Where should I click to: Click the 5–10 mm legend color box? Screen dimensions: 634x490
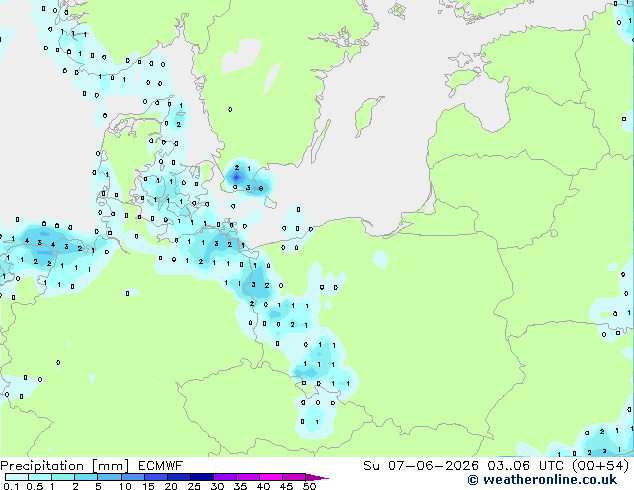(110, 477)
